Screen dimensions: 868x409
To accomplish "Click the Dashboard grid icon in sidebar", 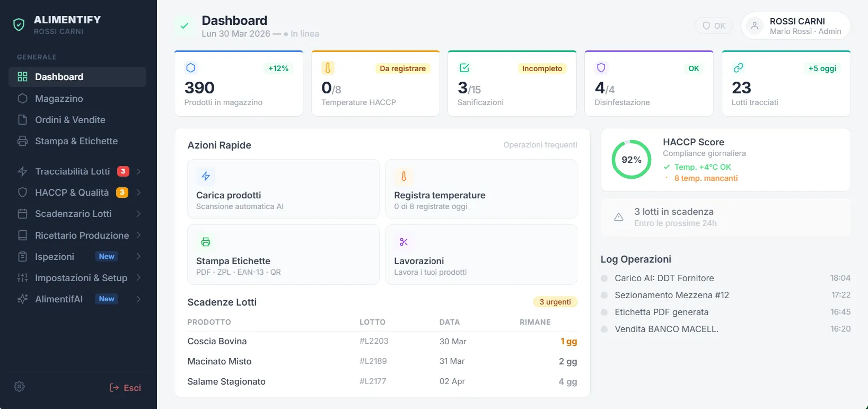I will (22, 77).
